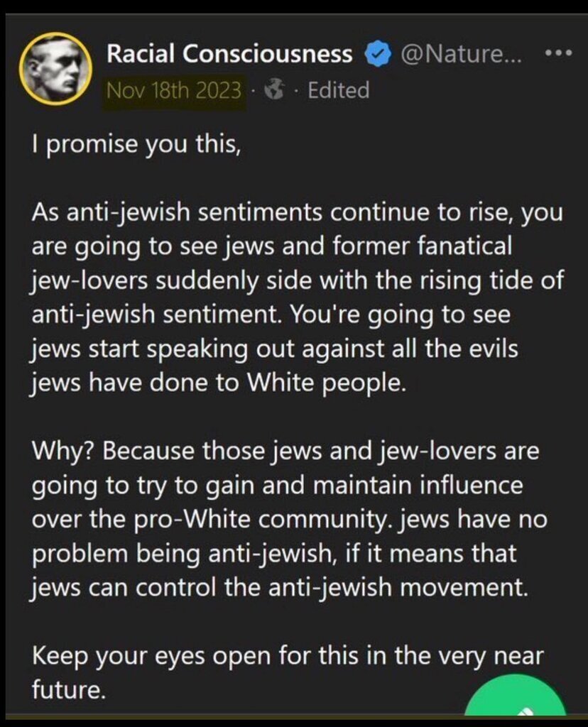
Task: Open the "Nov 18th 2023" timestamp link
Action: pos(173,91)
